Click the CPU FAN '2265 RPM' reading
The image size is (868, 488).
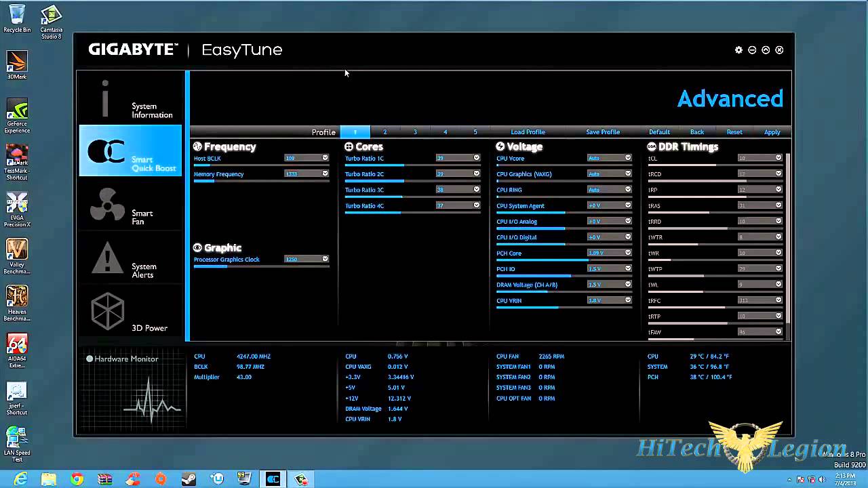coord(551,357)
